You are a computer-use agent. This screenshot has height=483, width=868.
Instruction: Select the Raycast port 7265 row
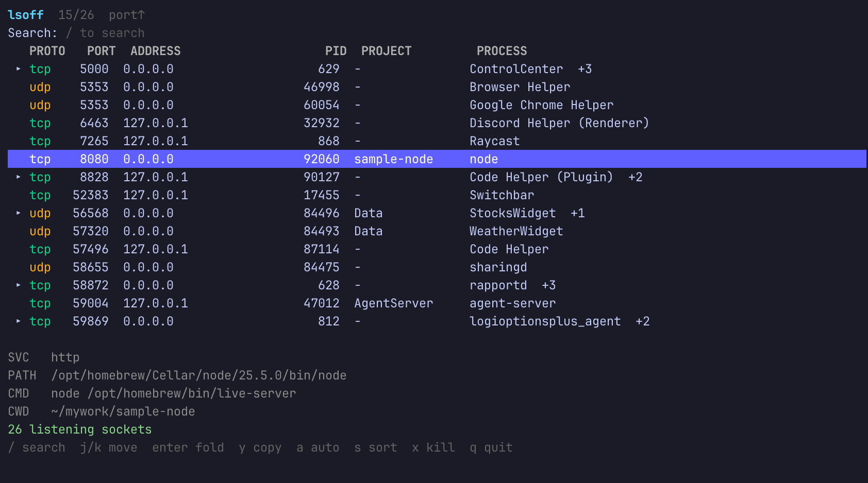point(437,141)
